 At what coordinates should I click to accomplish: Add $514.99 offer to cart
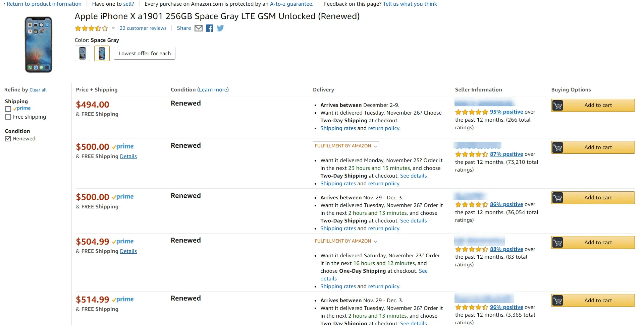click(593, 301)
